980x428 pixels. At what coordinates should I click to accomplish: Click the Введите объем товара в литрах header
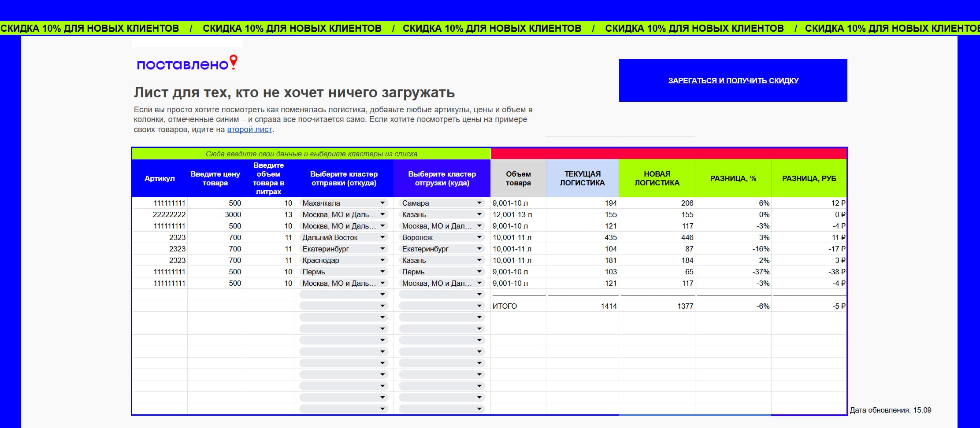[x=269, y=178]
